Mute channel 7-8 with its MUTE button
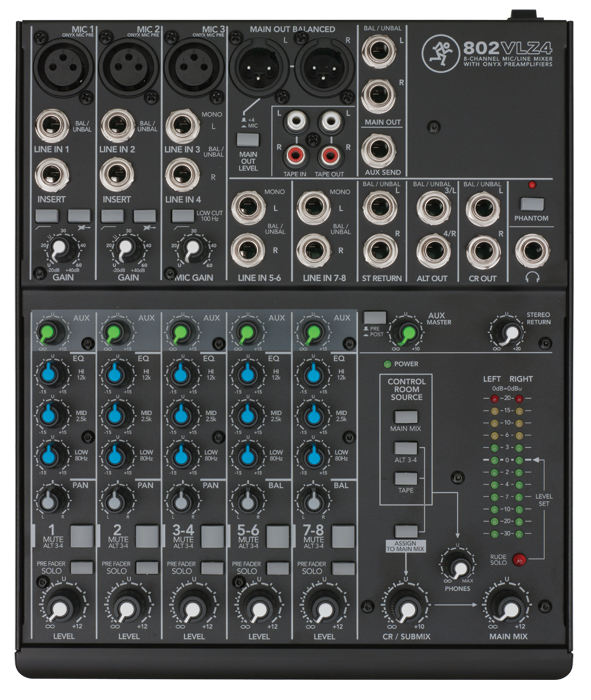Image resolution: width=591 pixels, height=700 pixels. [343, 536]
